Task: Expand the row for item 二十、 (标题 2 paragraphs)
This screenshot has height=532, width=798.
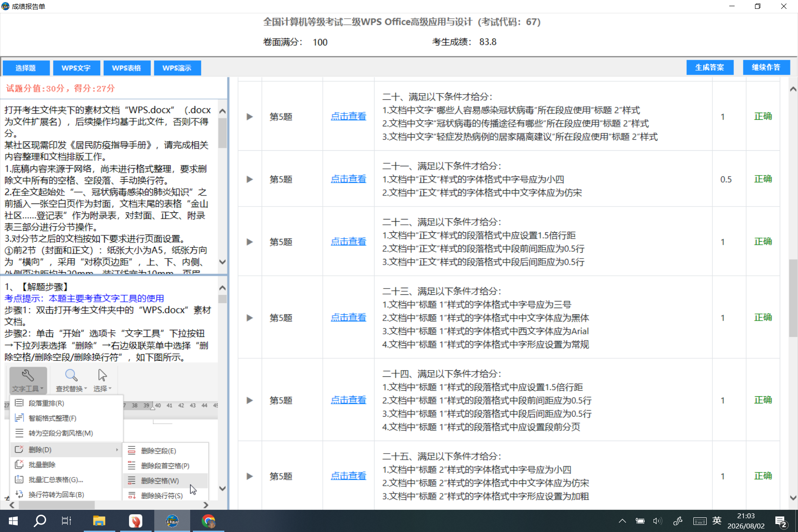Action: tap(250, 117)
